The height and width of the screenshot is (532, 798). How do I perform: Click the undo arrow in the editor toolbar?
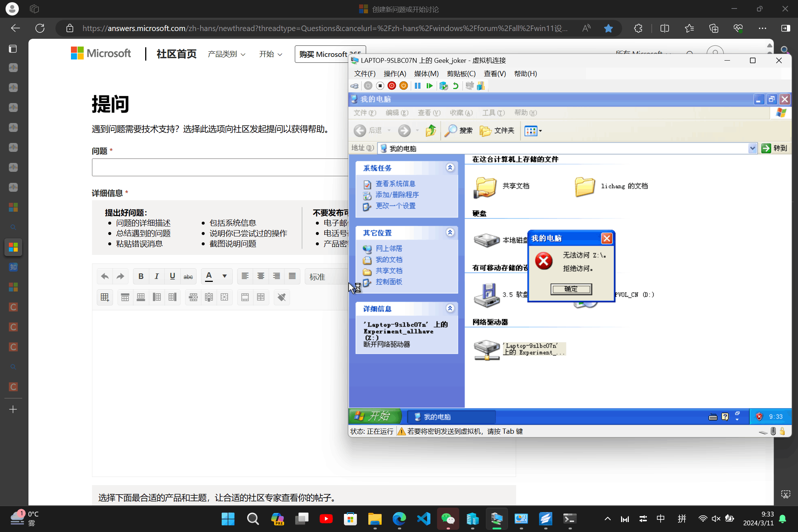click(x=105, y=276)
